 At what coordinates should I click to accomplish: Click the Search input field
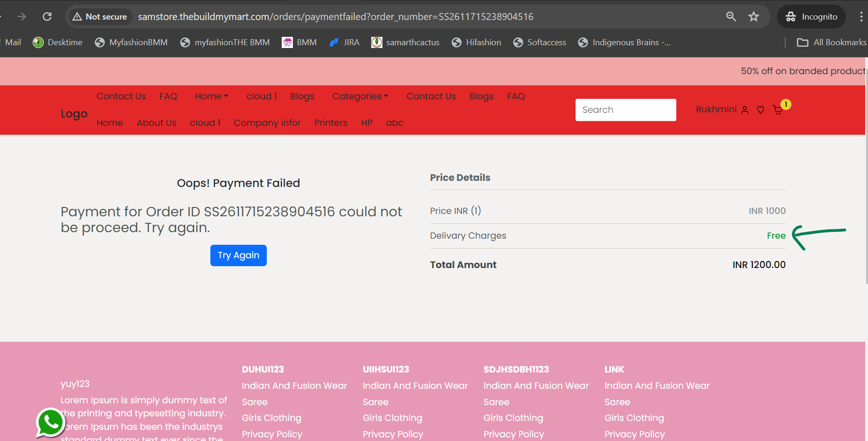[x=626, y=110]
